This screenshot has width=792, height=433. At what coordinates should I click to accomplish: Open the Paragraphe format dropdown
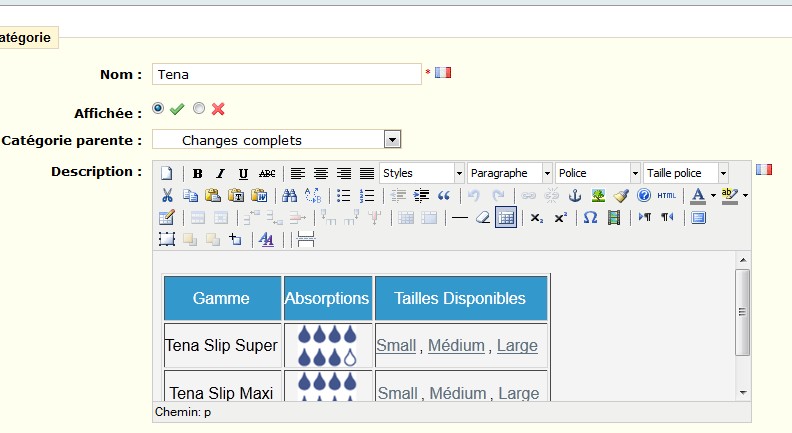(x=510, y=173)
